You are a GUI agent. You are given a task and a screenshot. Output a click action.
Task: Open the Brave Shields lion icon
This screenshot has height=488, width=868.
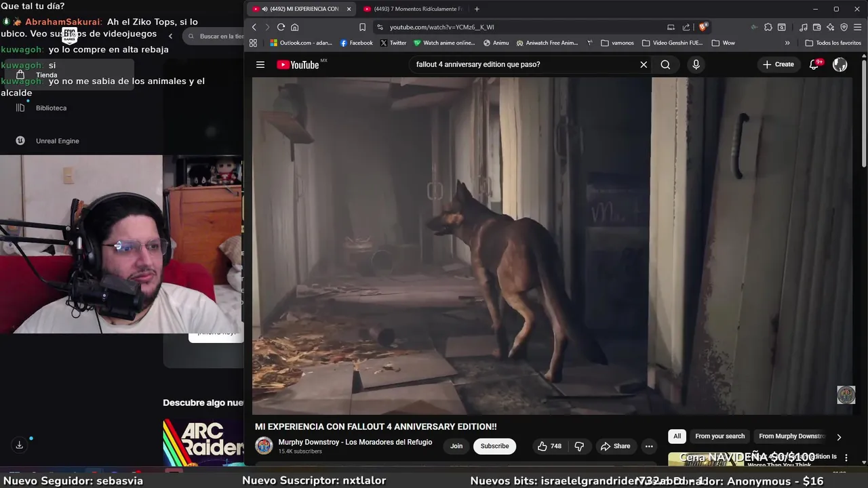703,27
